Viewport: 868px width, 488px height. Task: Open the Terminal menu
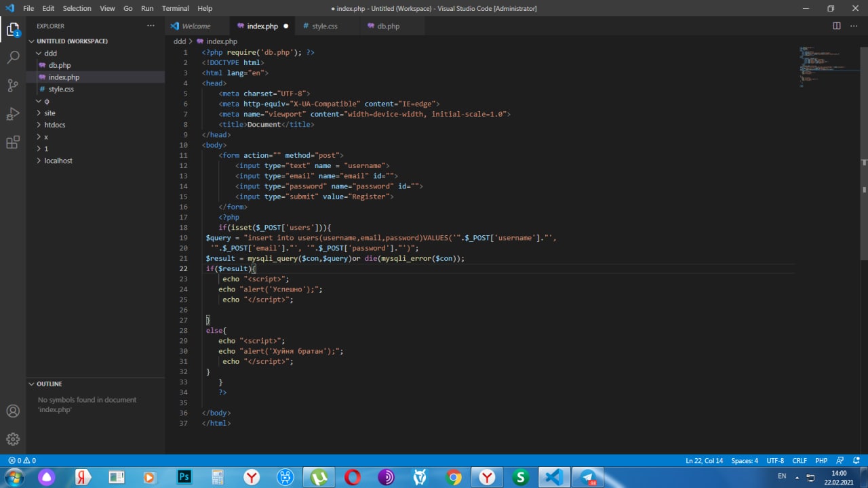[x=176, y=8]
